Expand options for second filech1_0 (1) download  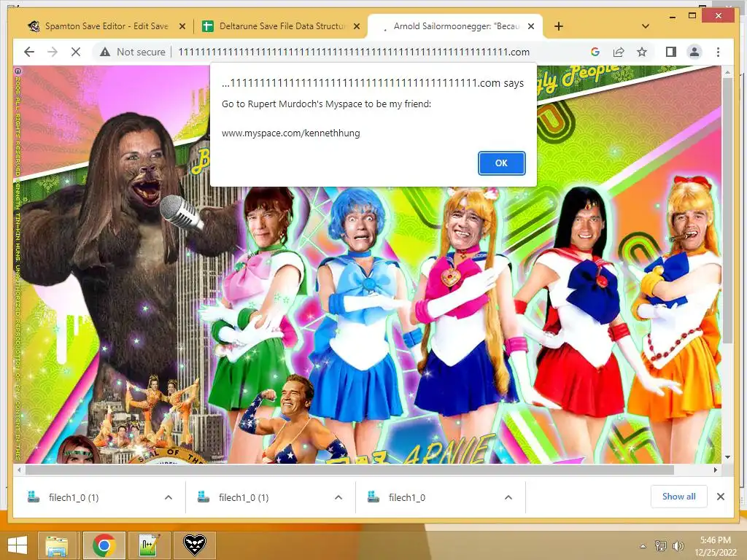[x=338, y=497]
